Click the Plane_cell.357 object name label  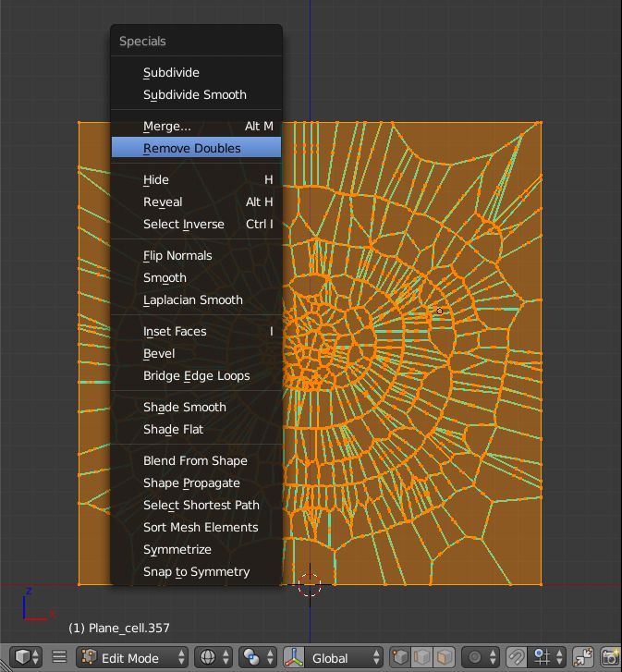point(119,628)
